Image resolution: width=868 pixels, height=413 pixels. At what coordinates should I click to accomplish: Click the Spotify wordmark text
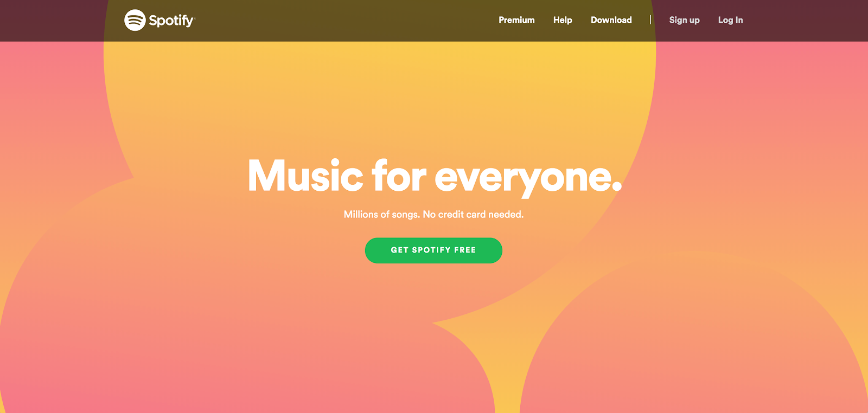(x=171, y=21)
